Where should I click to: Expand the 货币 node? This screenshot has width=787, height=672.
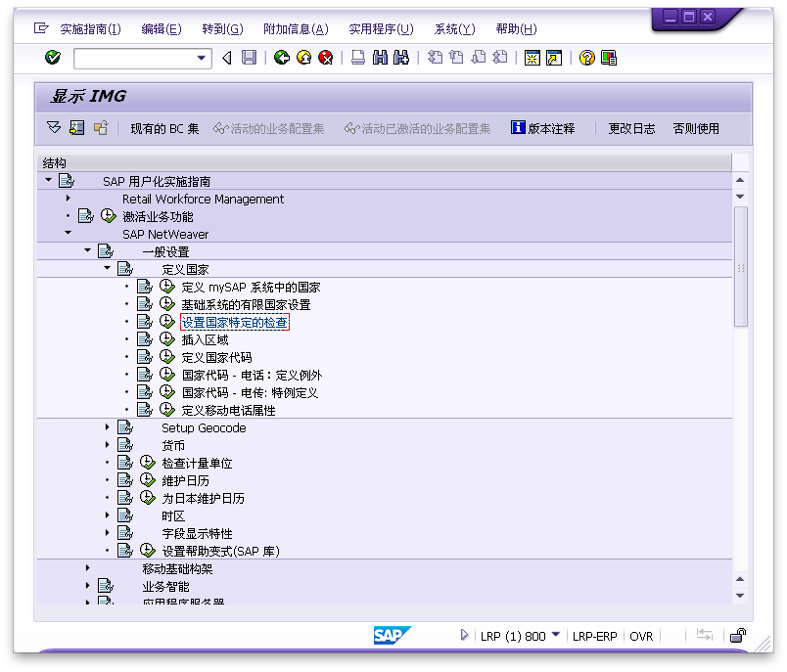point(108,445)
